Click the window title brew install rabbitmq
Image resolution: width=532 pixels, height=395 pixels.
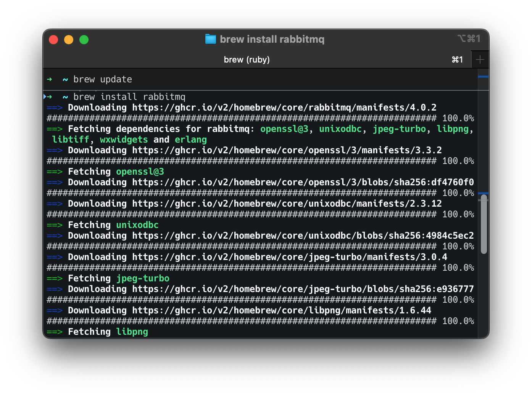[x=272, y=39]
